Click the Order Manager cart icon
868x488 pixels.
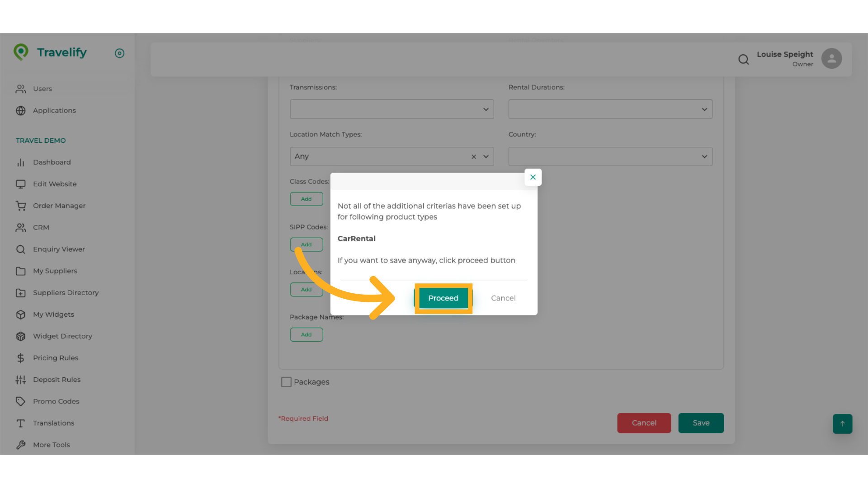[x=21, y=206]
